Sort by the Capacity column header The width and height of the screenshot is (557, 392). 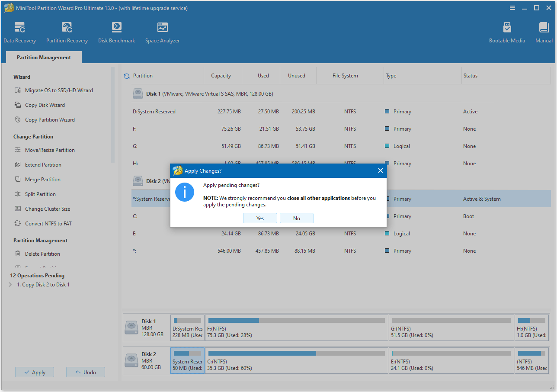pos(221,76)
